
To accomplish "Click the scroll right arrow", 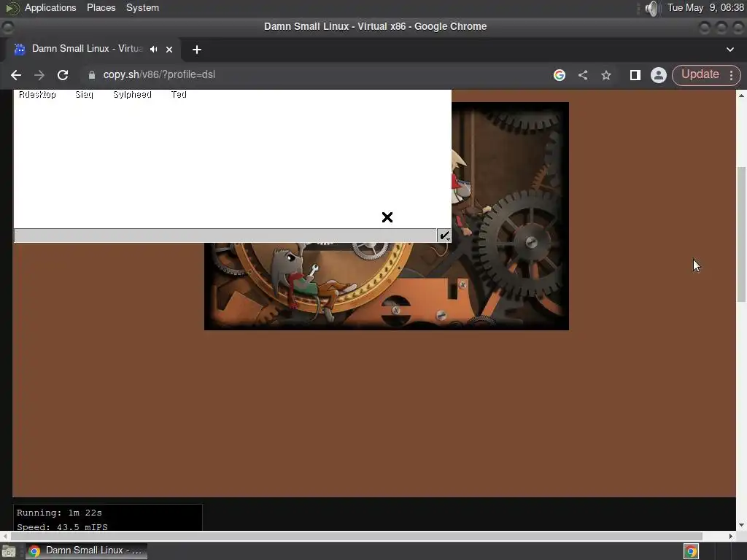I will pyautogui.click(x=731, y=536).
